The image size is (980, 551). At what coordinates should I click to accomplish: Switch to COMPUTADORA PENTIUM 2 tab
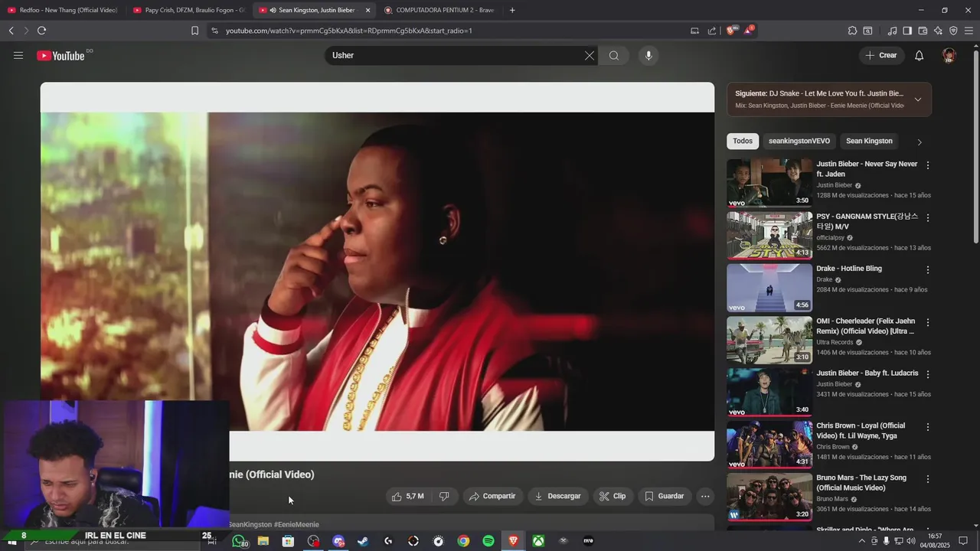439,10
